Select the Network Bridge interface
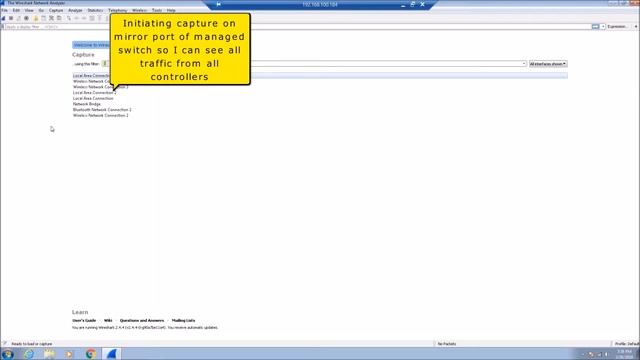 [x=87, y=104]
